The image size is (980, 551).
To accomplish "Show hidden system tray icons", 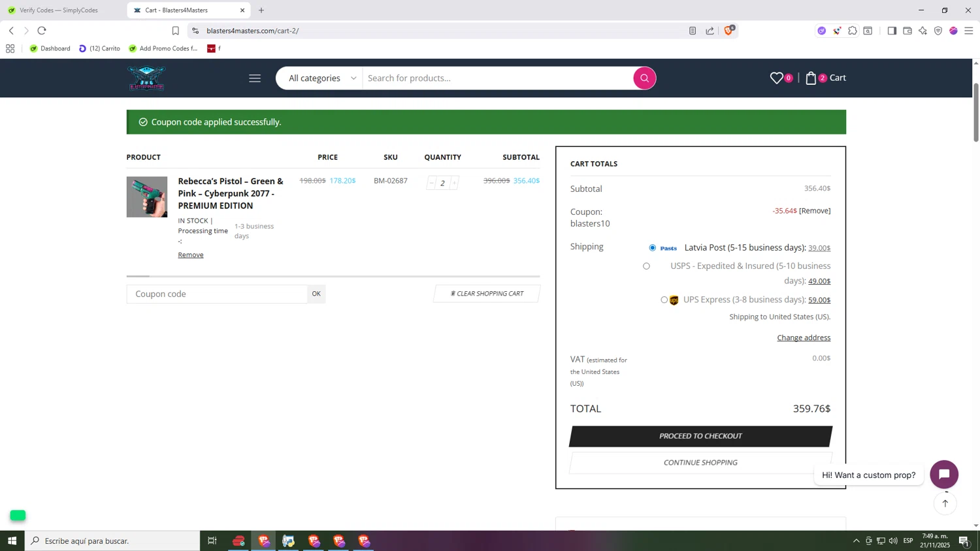I will click(x=856, y=541).
